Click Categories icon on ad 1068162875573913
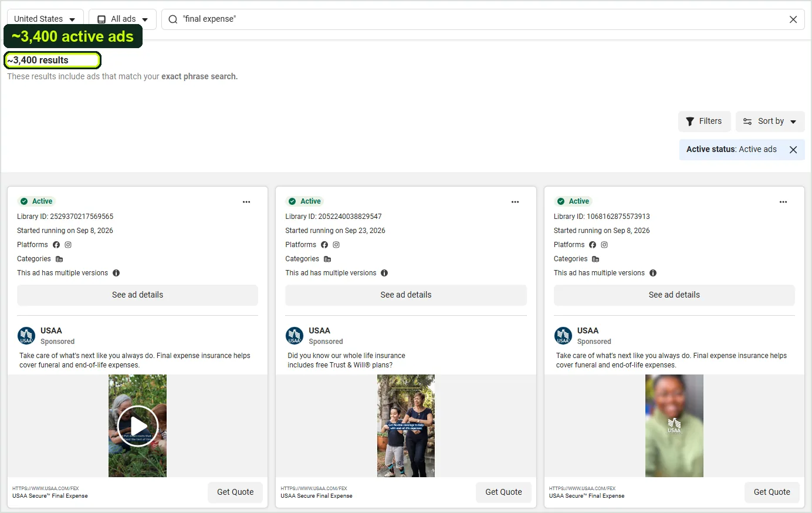 coord(596,259)
